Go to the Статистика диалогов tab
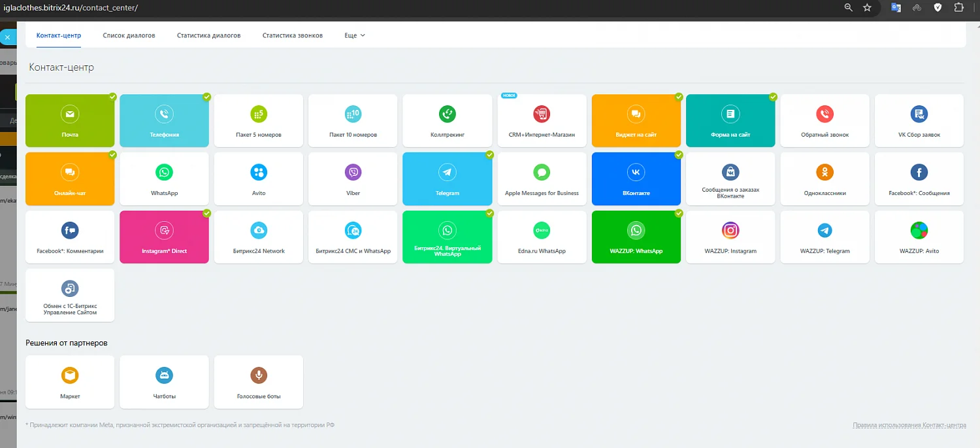This screenshot has height=448, width=980. pyautogui.click(x=208, y=35)
